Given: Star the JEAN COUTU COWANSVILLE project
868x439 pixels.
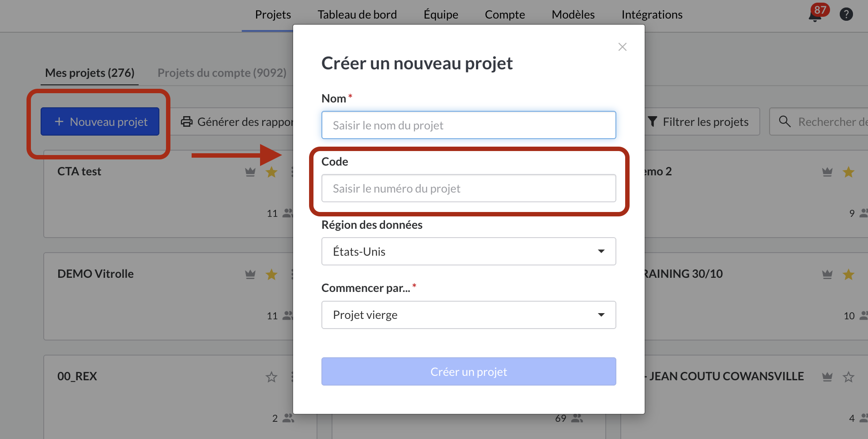Looking at the screenshot, I should tap(848, 377).
